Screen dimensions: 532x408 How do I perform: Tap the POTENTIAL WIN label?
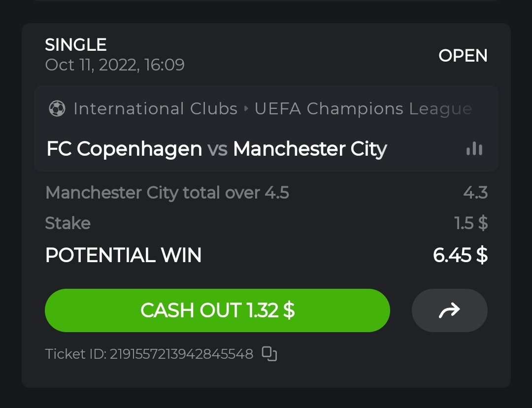click(123, 255)
